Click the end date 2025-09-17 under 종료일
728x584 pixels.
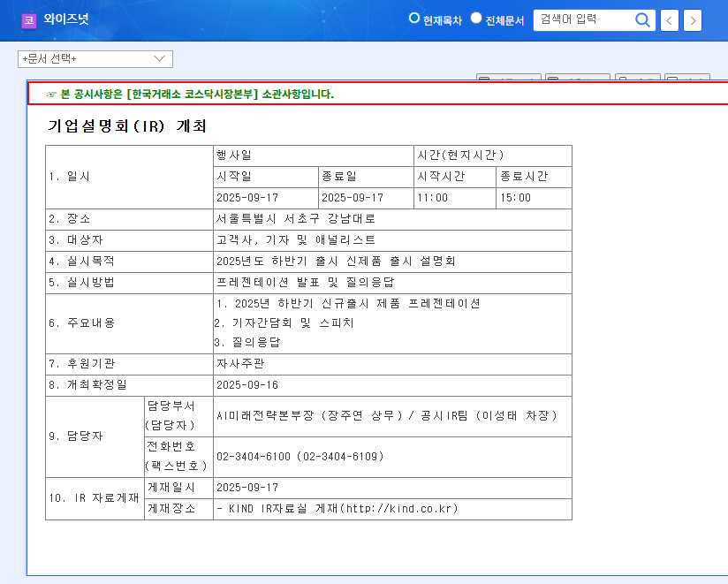pos(366,198)
